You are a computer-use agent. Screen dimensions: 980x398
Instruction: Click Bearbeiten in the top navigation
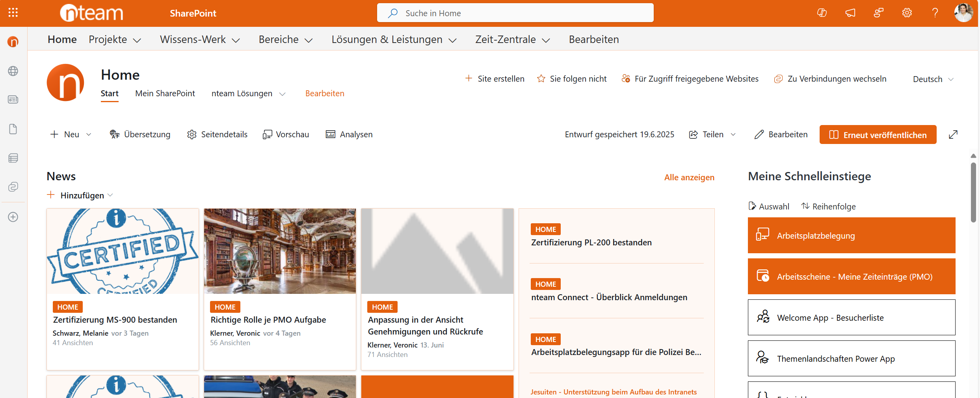pyautogui.click(x=594, y=39)
